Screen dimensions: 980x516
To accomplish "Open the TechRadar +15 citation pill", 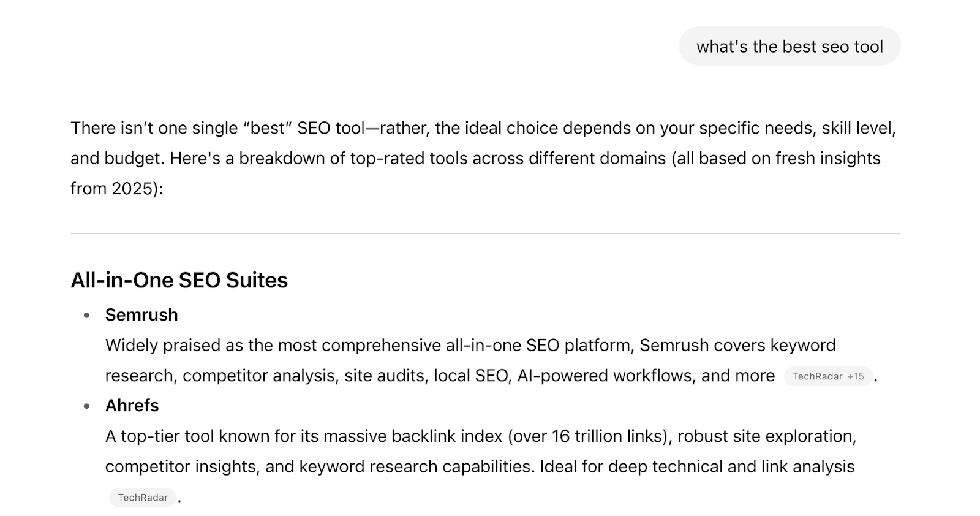I will point(828,376).
